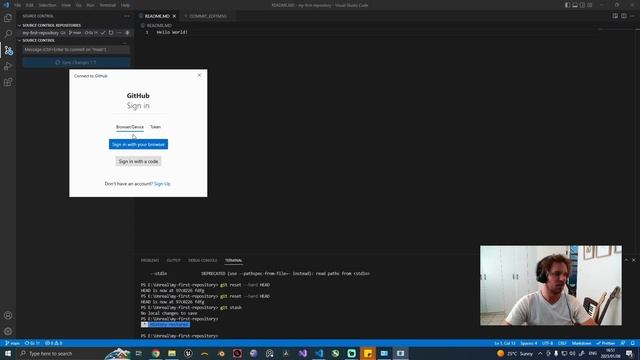This screenshot has height=360, width=640.
Task: Click the Ln, Col status bar entry
Action: tap(505, 343)
